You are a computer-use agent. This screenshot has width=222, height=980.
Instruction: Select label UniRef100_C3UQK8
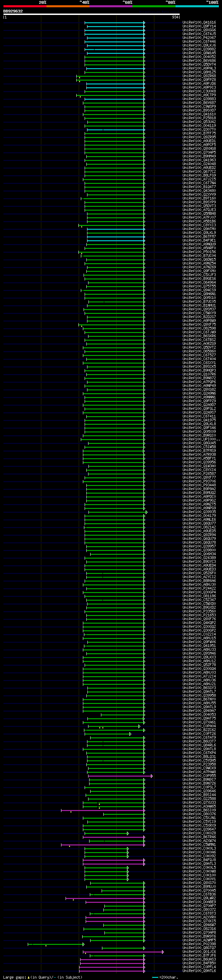(x=199, y=91)
